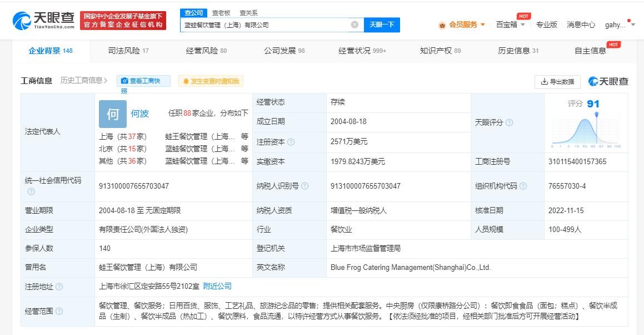This screenshot has width=644, height=335.
Task: Click help icon next to 注册地址
Action: [x=59, y=287]
